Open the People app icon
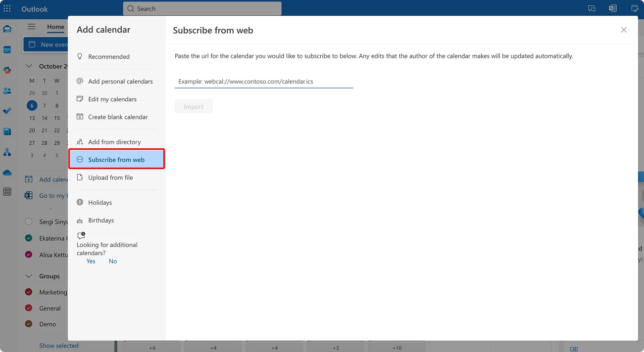The image size is (644, 352). pyautogui.click(x=7, y=90)
